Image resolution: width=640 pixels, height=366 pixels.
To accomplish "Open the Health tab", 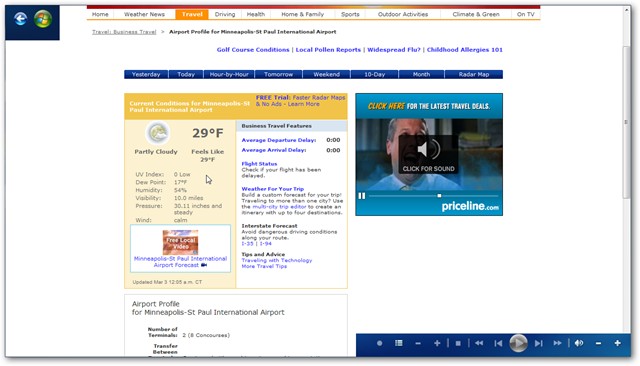I will (256, 14).
